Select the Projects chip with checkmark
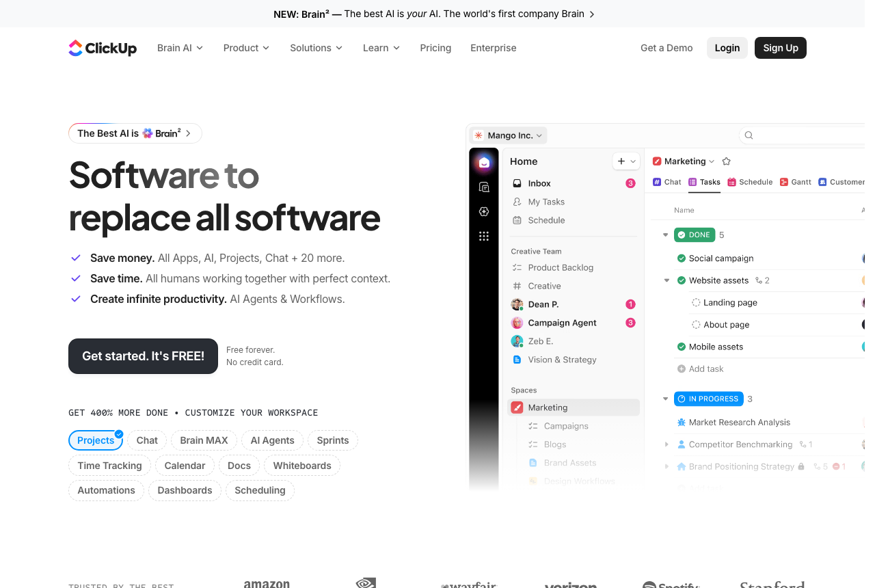This screenshot has width=875, height=588. (x=96, y=440)
